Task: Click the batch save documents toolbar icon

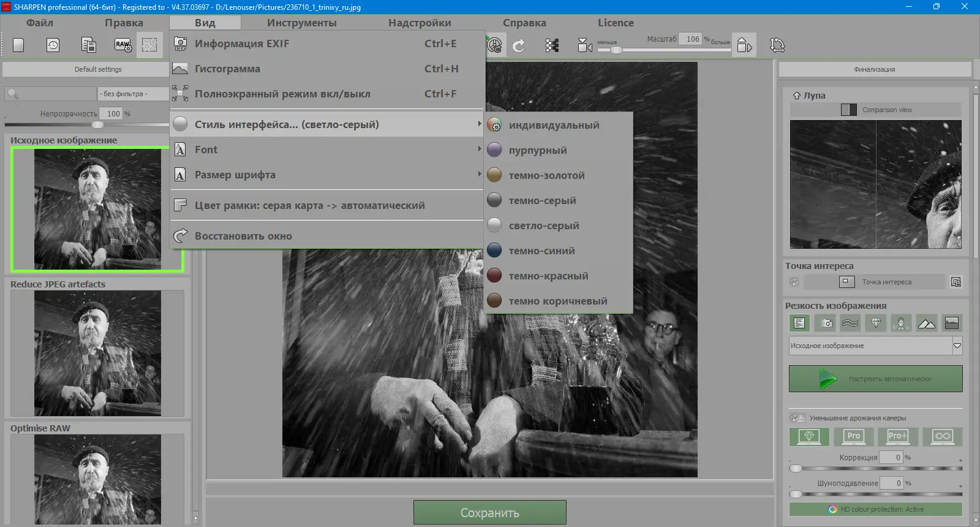Action: (89, 45)
